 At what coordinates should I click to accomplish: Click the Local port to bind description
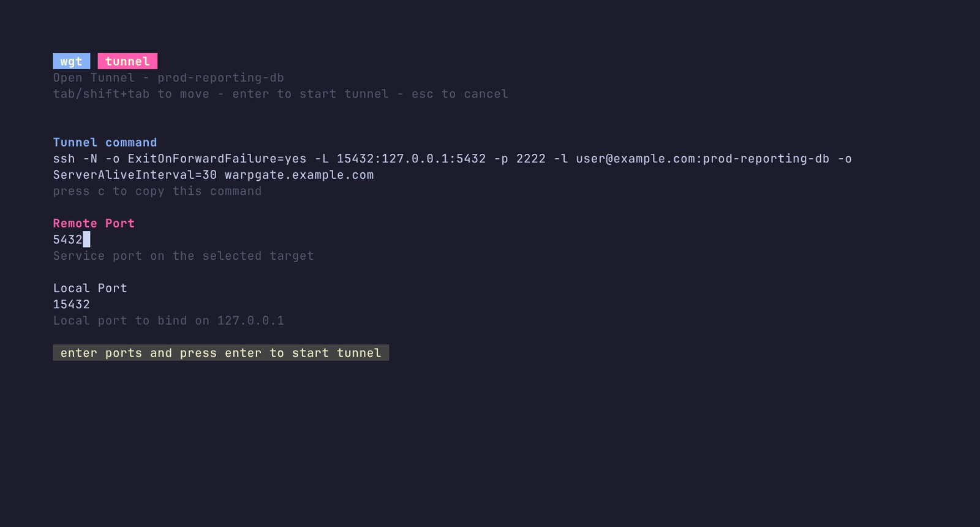pyautogui.click(x=168, y=320)
